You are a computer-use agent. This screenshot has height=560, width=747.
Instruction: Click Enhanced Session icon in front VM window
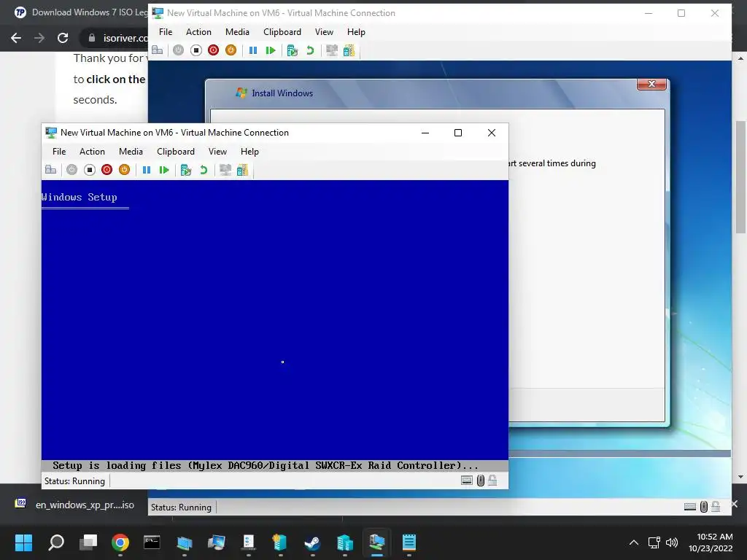[x=225, y=169]
